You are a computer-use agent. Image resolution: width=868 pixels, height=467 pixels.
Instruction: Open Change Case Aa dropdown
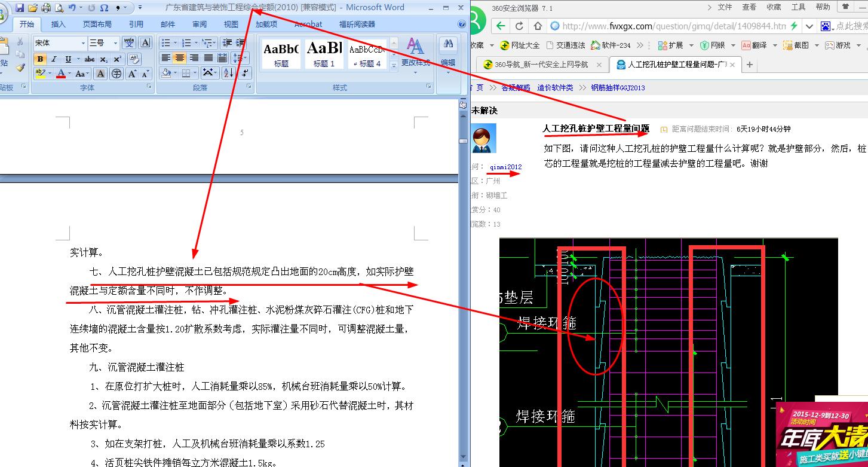(82, 74)
